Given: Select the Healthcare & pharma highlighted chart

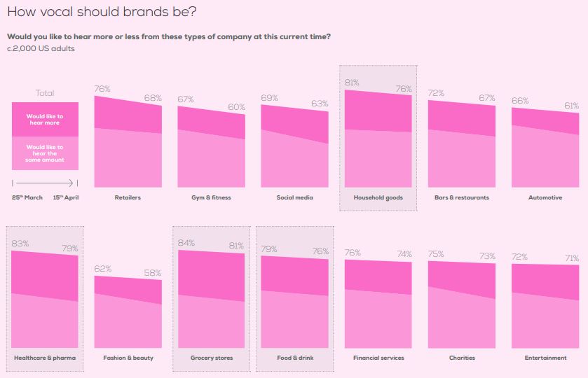Looking at the screenshot, I should pyautogui.click(x=45, y=297).
